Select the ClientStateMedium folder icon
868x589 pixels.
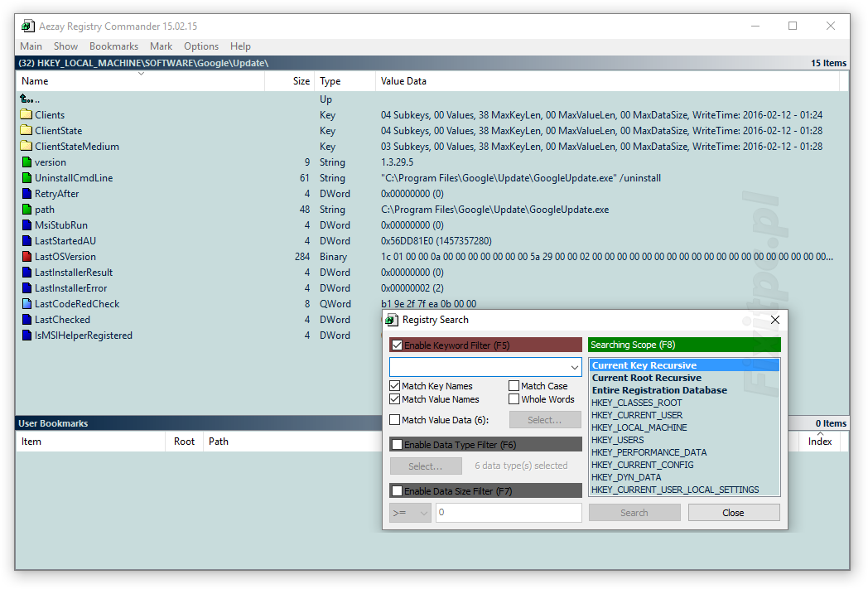coord(26,146)
